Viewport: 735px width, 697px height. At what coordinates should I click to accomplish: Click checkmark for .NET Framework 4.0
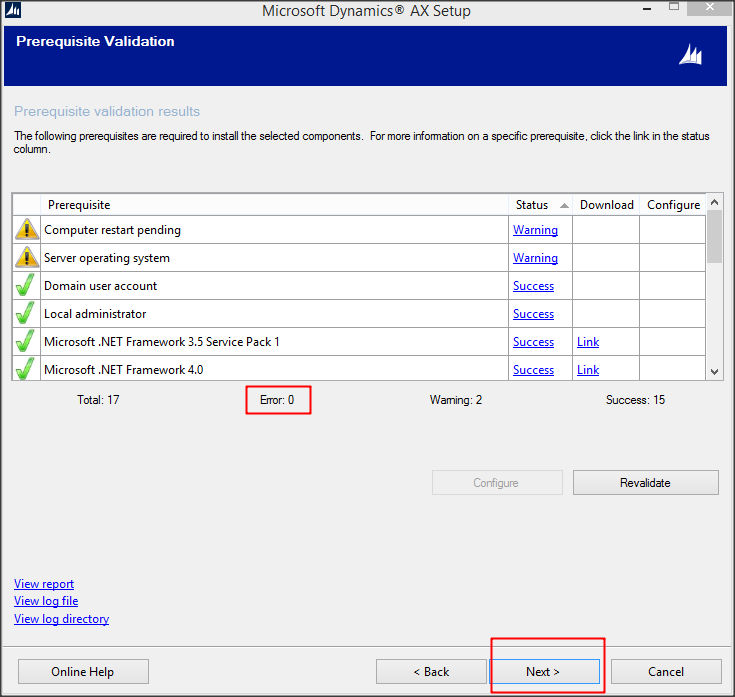(x=25, y=369)
